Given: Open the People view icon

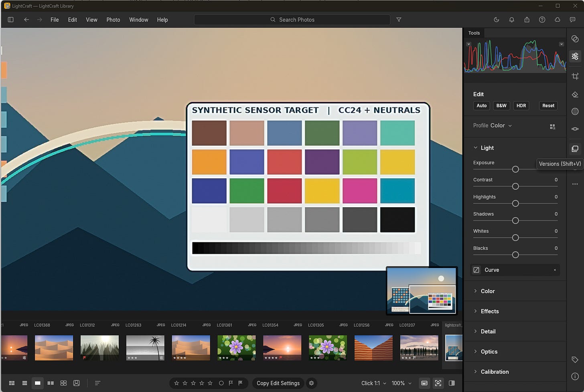Looking at the screenshot, I should (x=76, y=383).
